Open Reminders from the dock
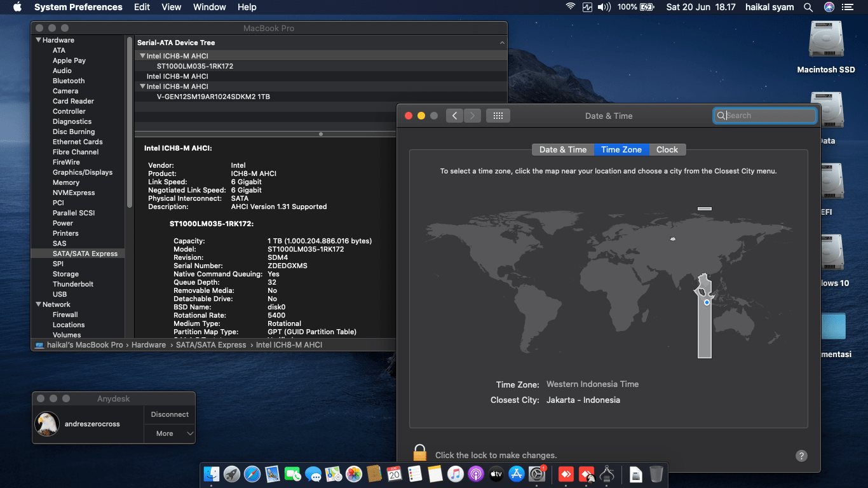 point(415,474)
